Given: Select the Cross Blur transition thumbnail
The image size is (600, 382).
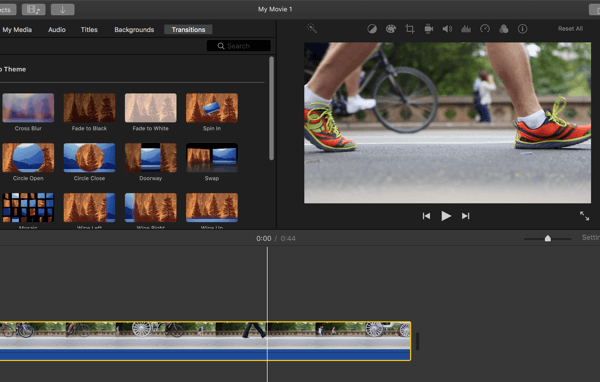Looking at the screenshot, I should [x=28, y=108].
